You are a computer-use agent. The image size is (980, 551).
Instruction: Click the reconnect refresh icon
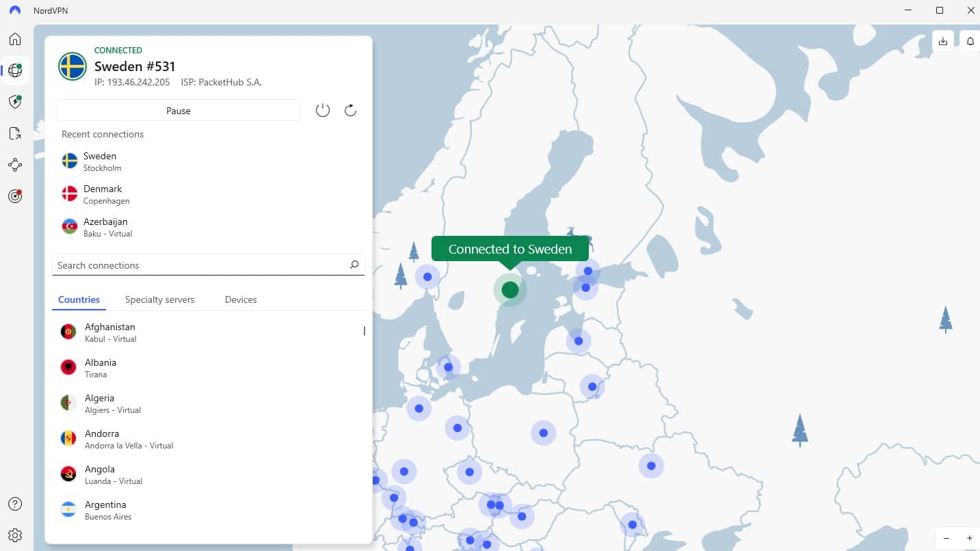point(350,110)
